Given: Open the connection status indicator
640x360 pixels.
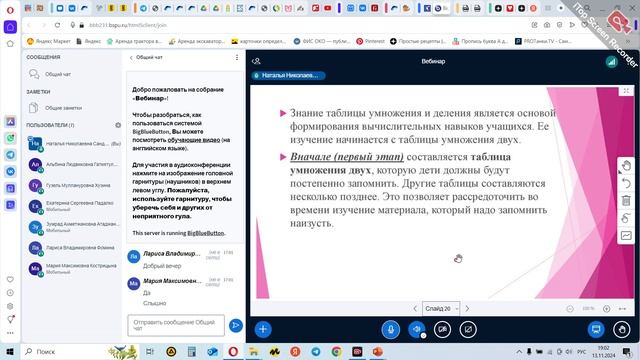Looking at the screenshot, I should pos(611,62).
